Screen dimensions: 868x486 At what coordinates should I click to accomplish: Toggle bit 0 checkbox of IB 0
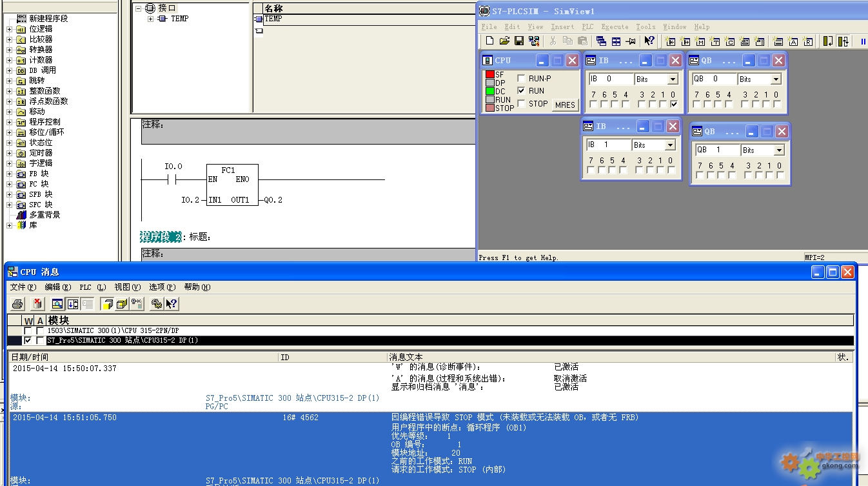[x=674, y=104]
